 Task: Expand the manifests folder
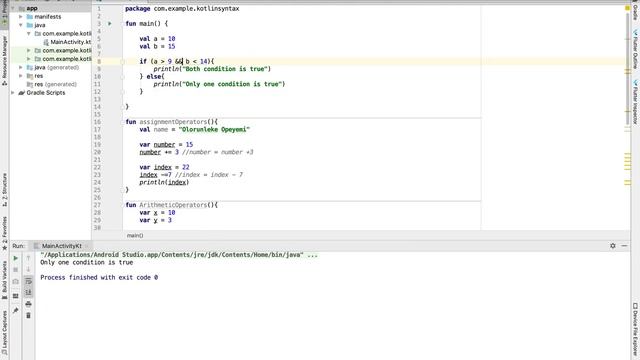tap(21, 17)
